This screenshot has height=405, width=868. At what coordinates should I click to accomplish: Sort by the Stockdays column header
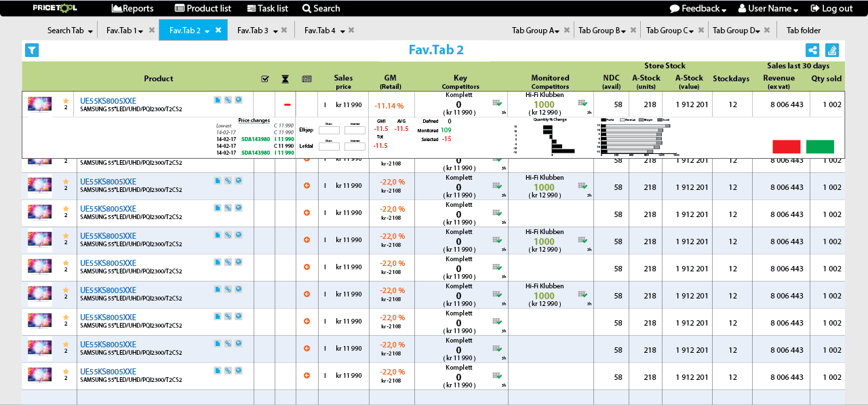click(731, 79)
